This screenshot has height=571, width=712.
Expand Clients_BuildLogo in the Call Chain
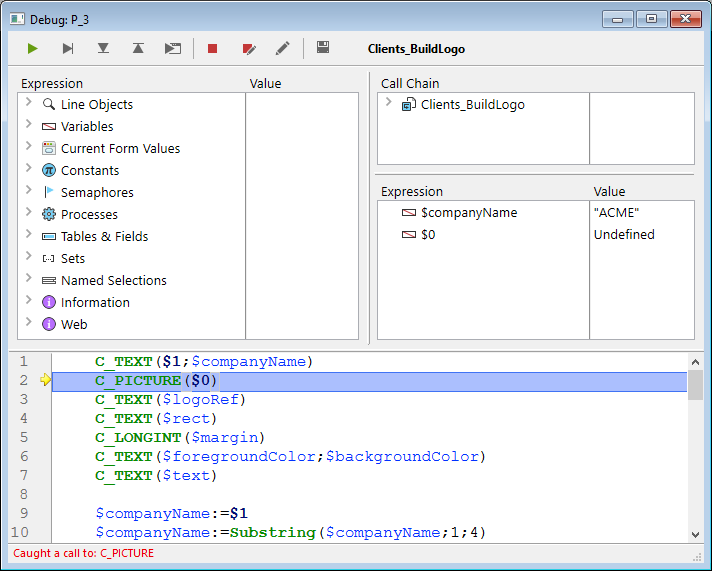(x=388, y=104)
